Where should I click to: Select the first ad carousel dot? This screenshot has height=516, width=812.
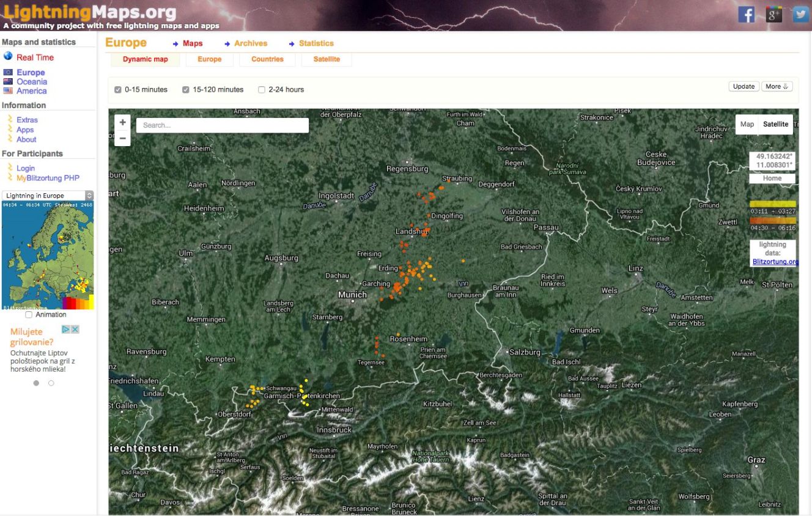click(x=36, y=383)
